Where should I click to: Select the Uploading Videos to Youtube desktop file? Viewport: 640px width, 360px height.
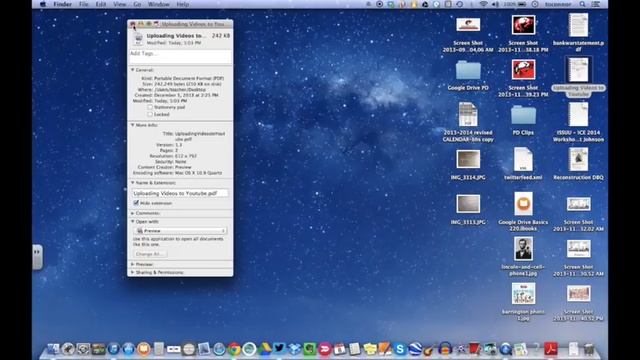pos(578,70)
